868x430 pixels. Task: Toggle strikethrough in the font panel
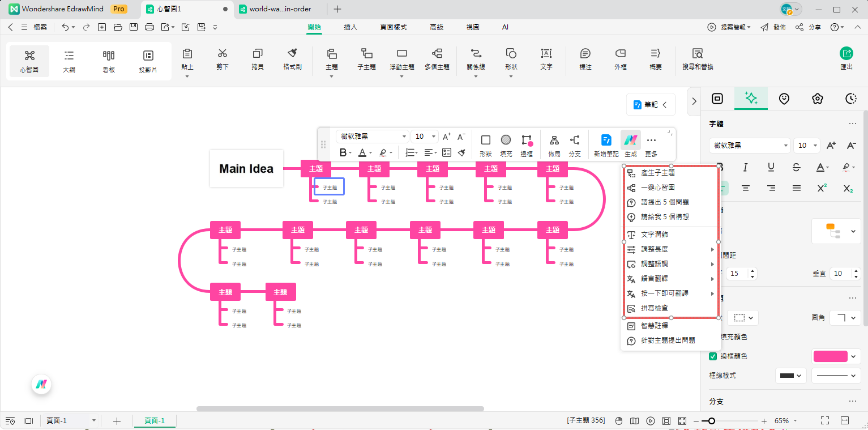coord(796,167)
